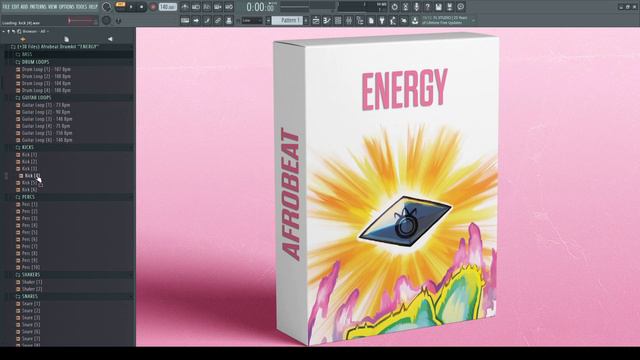Adjust the master volume knob
Image resolution: width=640 pixels, height=360 pixels.
pyautogui.click(x=107, y=7)
